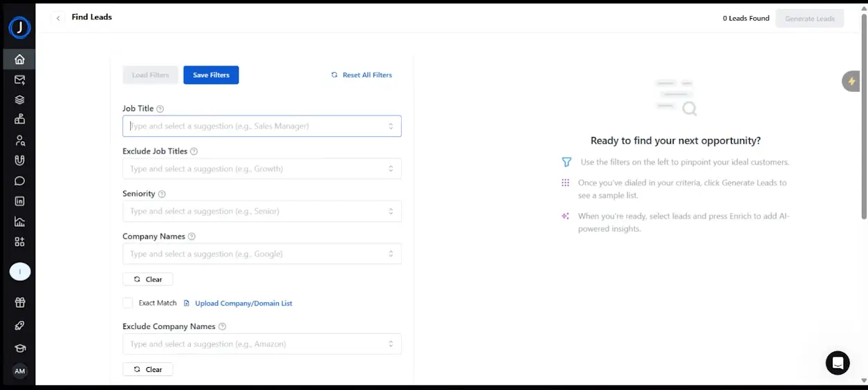Focus the Company Names input
The image size is (868, 390).
(x=261, y=254)
